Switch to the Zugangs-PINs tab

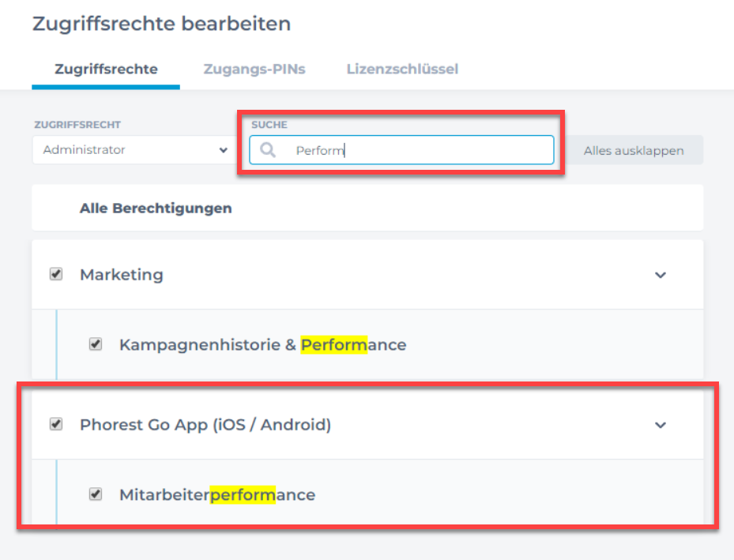coord(254,70)
